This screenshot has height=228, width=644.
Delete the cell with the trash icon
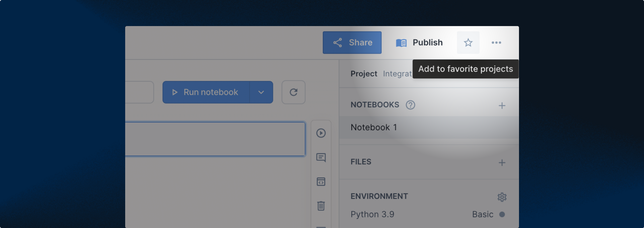[321, 206]
